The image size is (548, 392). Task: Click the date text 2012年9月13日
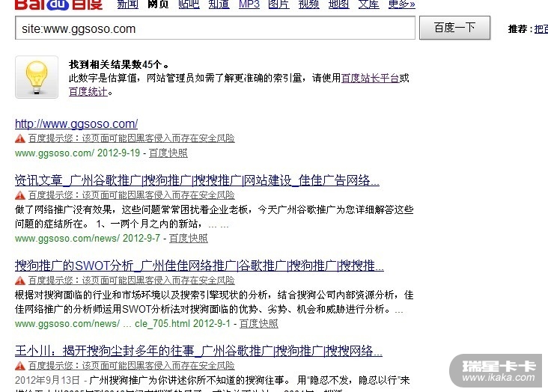tap(47, 380)
